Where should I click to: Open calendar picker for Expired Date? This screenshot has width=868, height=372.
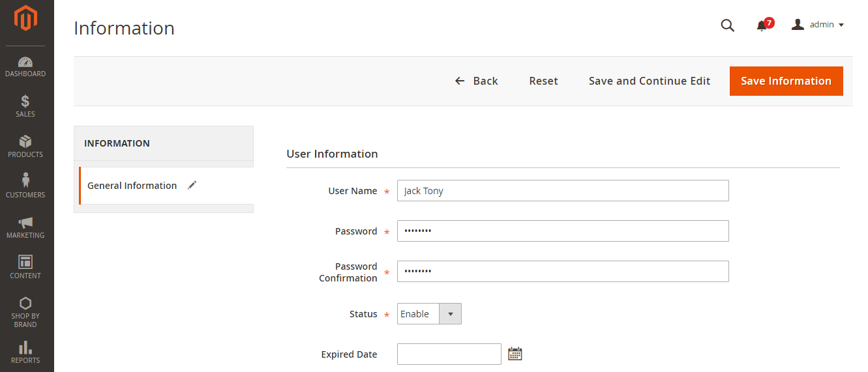point(515,354)
